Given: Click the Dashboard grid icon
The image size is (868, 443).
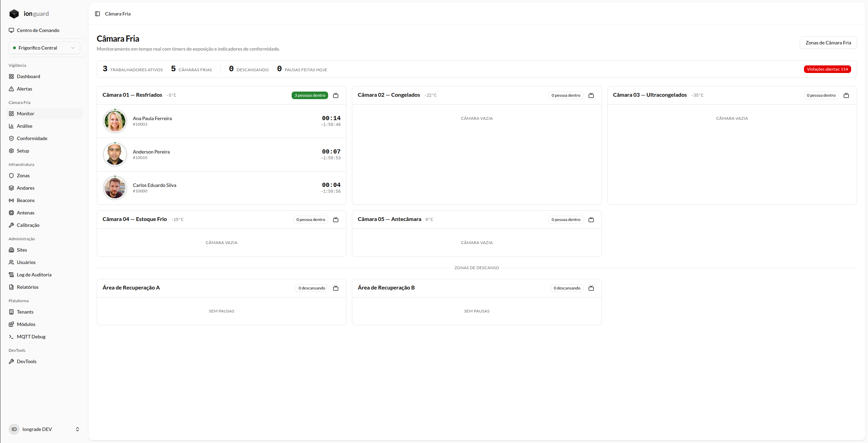Looking at the screenshot, I should tap(11, 76).
